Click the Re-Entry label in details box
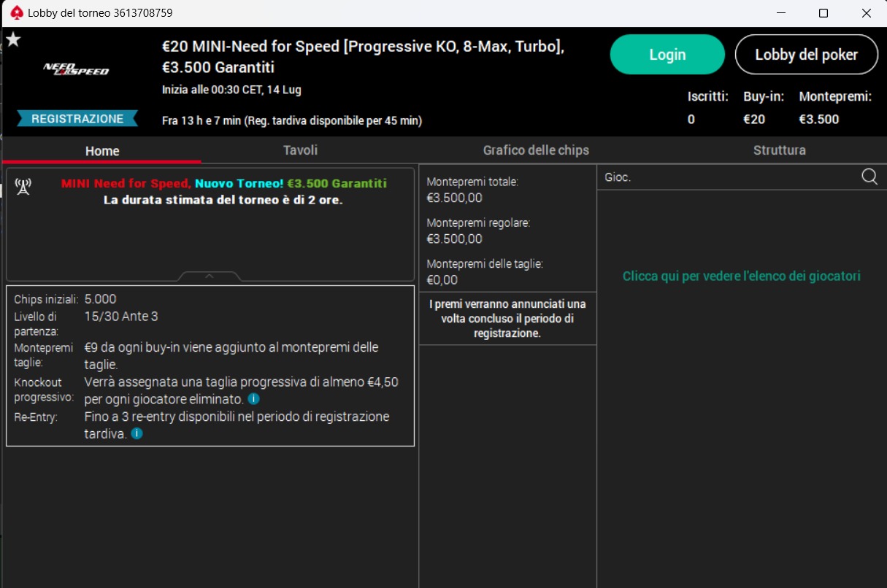The width and height of the screenshot is (887, 588). [x=36, y=417]
